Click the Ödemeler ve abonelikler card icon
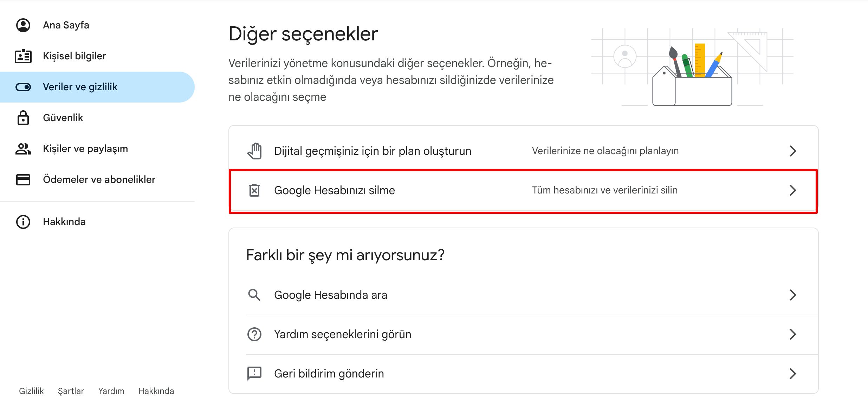Viewport: 868px width, 401px height. [x=23, y=179]
